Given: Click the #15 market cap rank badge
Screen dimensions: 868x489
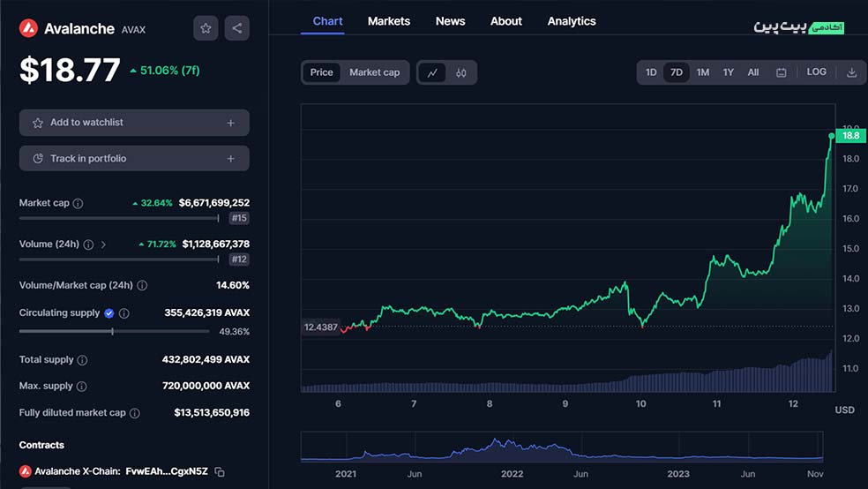Looking at the screenshot, I should (239, 218).
